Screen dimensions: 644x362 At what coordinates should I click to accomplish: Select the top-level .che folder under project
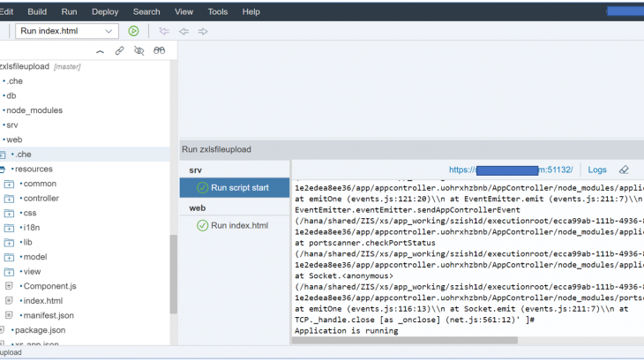point(15,81)
